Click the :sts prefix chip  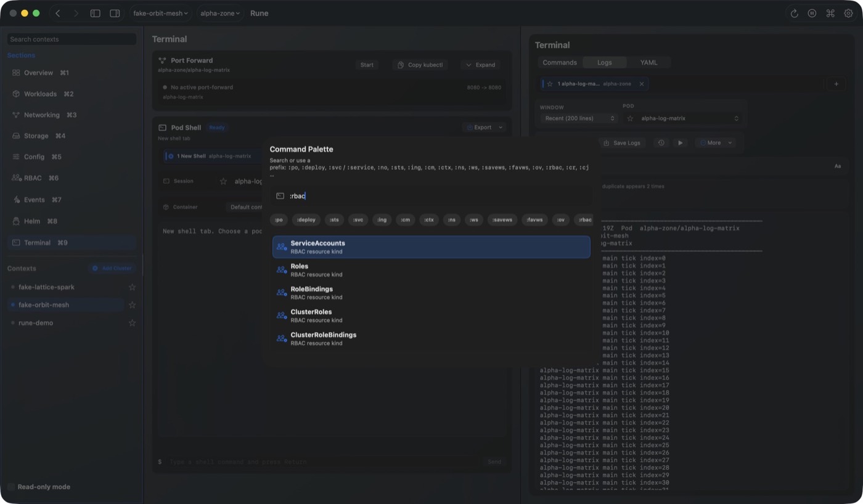pyautogui.click(x=334, y=220)
